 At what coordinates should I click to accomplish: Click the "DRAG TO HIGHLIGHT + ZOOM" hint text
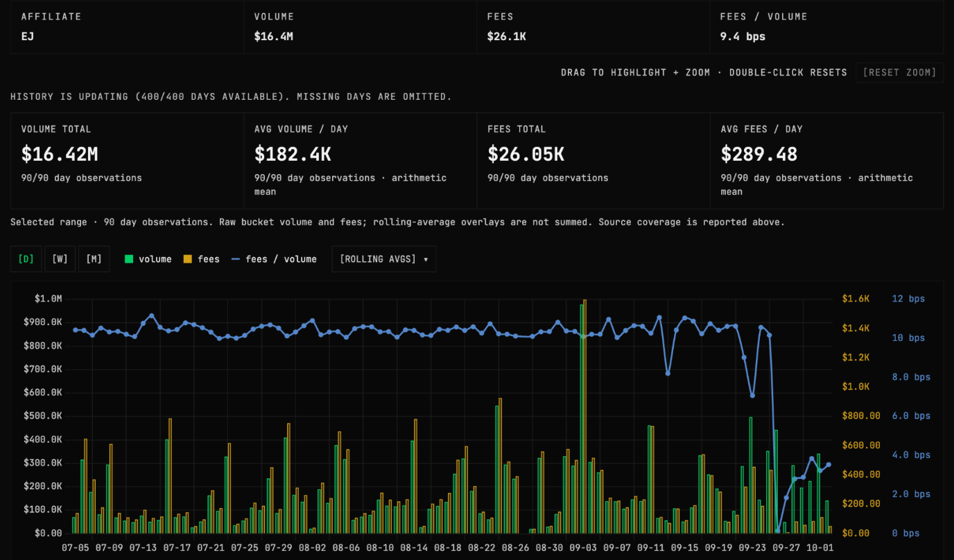636,72
